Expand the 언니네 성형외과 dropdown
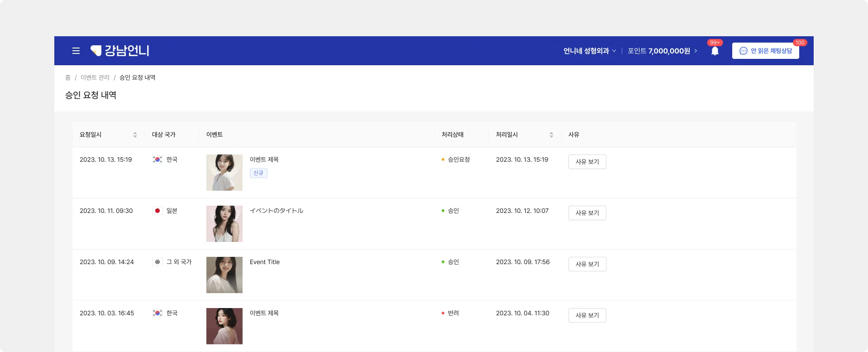This screenshot has height=352, width=868. tap(590, 51)
